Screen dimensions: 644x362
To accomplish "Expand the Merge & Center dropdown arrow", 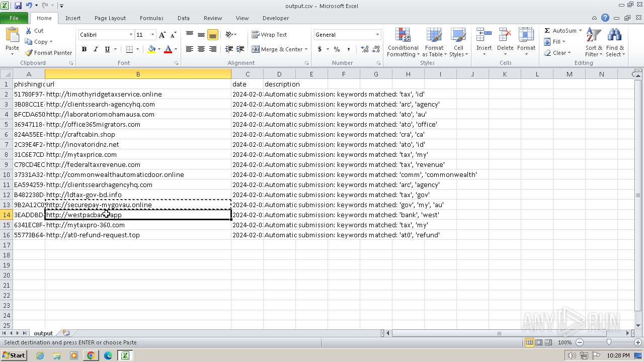I will (x=306, y=49).
